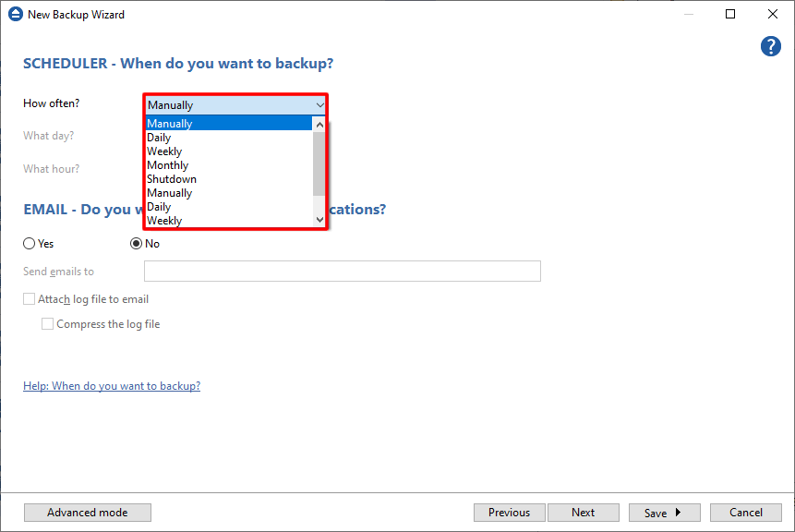Click the scrollbar thumb in frequency list
The image size is (795, 532).
tap(319, 163)
